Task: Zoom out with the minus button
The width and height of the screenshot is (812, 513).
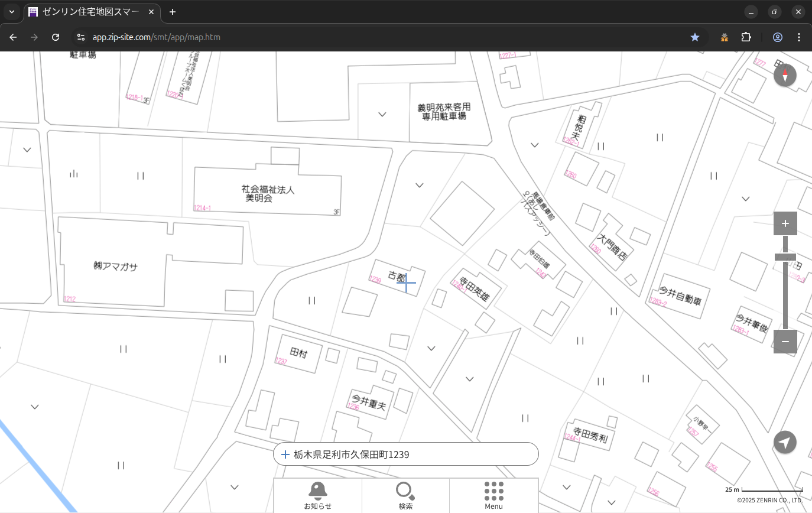Action: coord(785,342)
